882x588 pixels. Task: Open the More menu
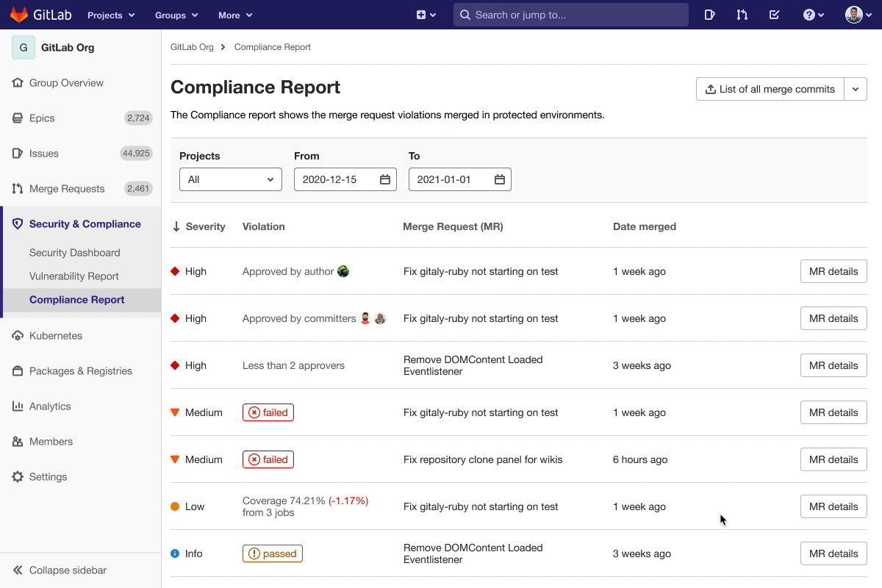coord(234,15)
